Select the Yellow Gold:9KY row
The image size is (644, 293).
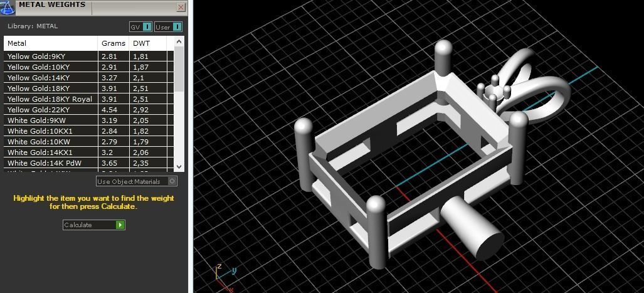(x=88, y=56)
